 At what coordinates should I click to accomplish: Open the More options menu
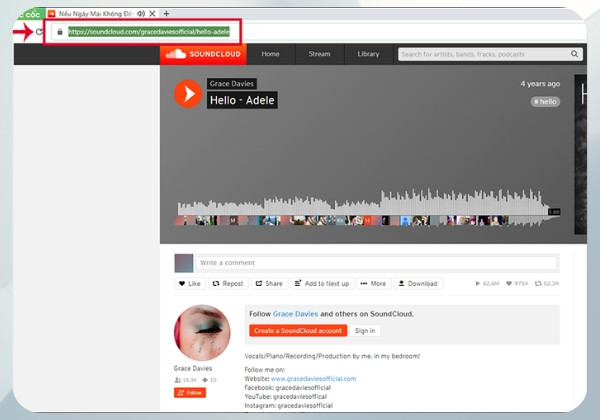(x=374, y=283)
